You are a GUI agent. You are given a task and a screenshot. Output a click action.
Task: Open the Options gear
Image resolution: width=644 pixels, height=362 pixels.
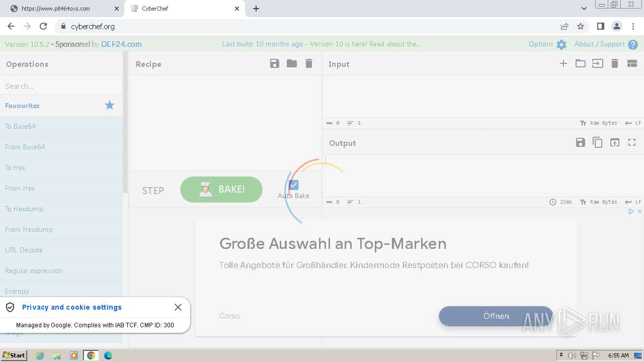(x=561, y=44)
